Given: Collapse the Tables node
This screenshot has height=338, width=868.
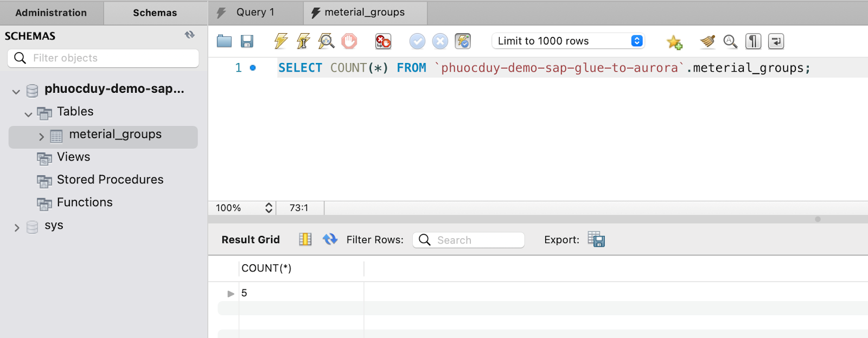Looking at the screenshot, I should point(28,114).
